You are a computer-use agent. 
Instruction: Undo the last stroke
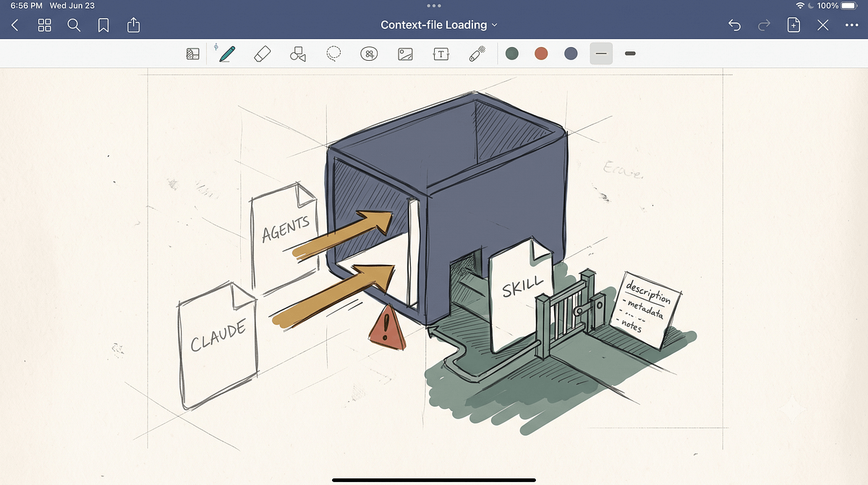(x=734, y=25)
